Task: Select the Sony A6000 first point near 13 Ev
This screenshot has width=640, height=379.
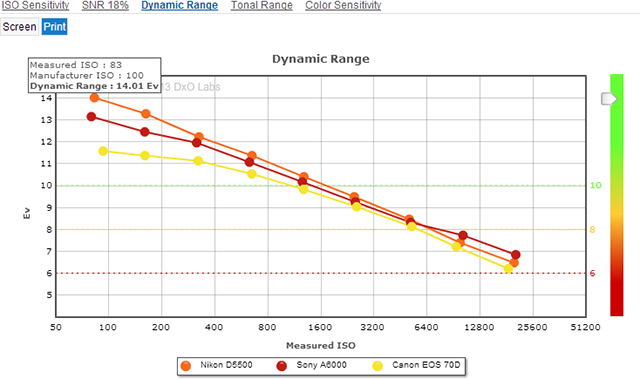Action: click(x=91, y=117)
